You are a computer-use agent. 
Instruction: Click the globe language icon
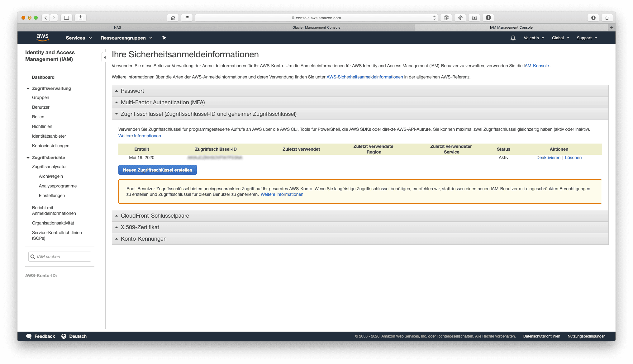64,336
